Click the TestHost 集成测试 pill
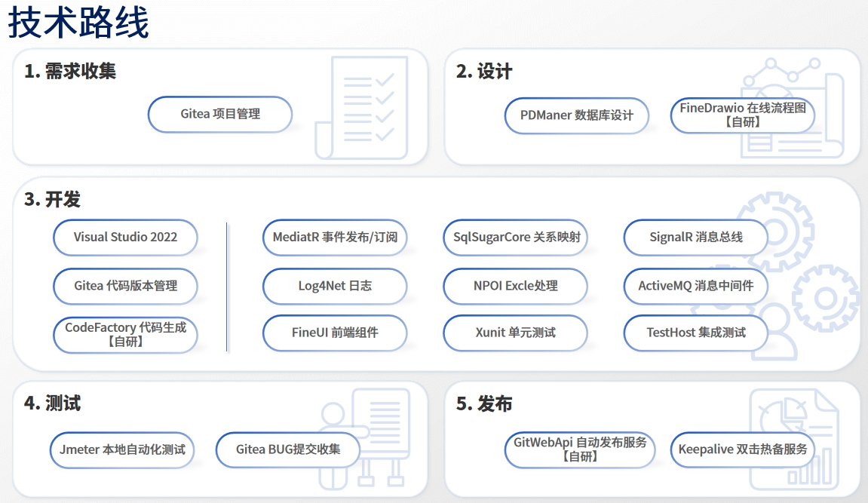The height and width of the screenshot is (503, 868). point(696,333)
